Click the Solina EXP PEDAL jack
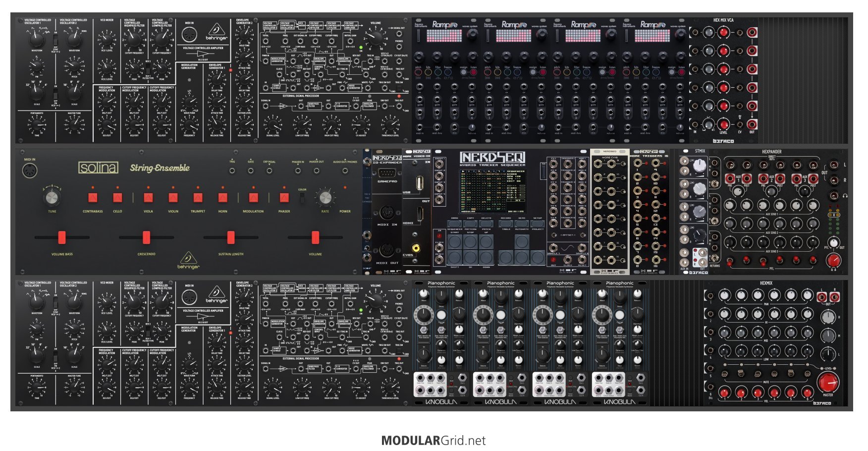Viewport: 868px width, 451px height. (269, 170)
